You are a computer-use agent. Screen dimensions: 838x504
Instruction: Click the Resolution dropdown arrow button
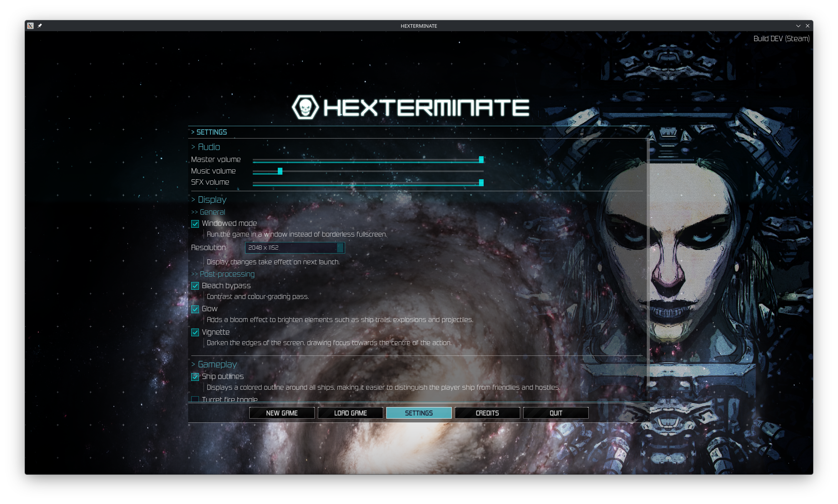point(340,248)
